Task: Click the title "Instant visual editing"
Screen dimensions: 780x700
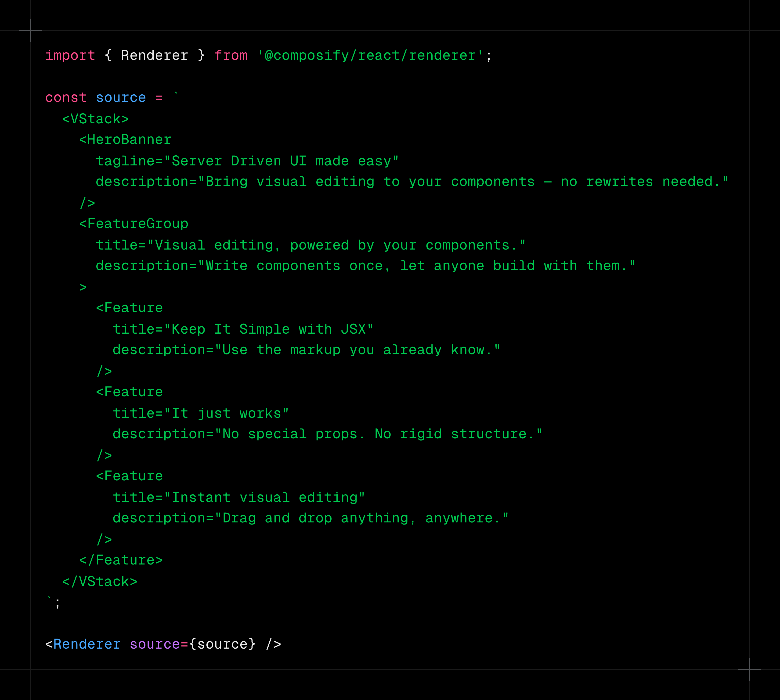Action: coord(238,498)
